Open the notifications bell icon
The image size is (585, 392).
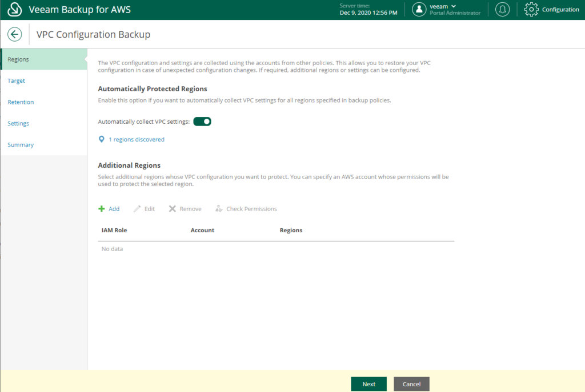point(502,9)
